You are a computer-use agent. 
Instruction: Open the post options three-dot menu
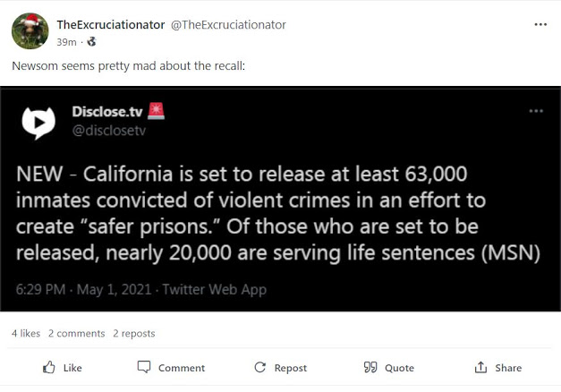(x=540, y=24)
